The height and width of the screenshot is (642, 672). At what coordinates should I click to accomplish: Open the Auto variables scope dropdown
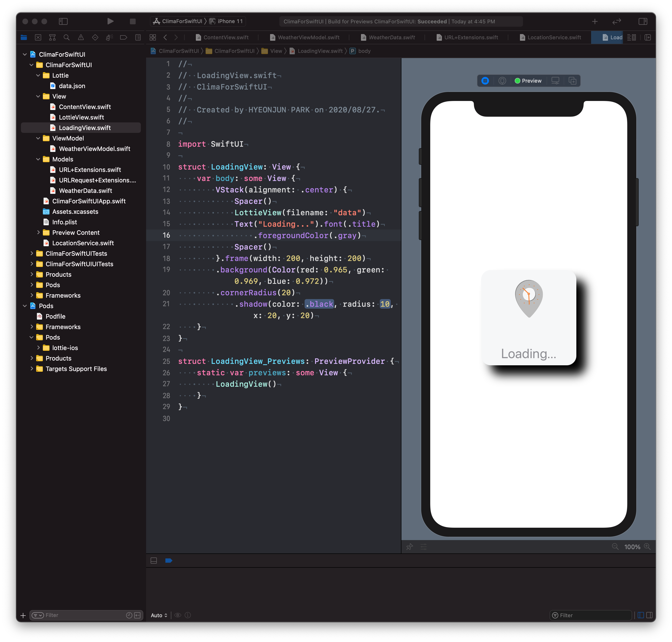159,615
